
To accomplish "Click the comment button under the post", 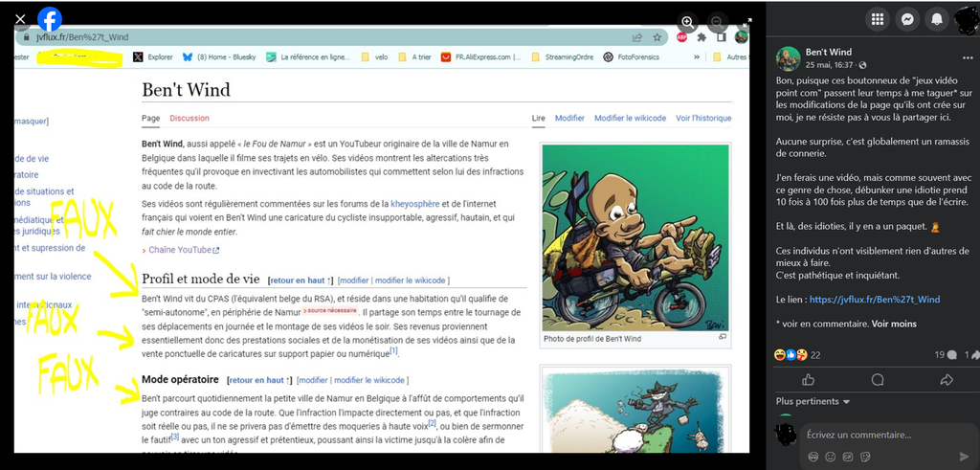I will pos(878,380).
